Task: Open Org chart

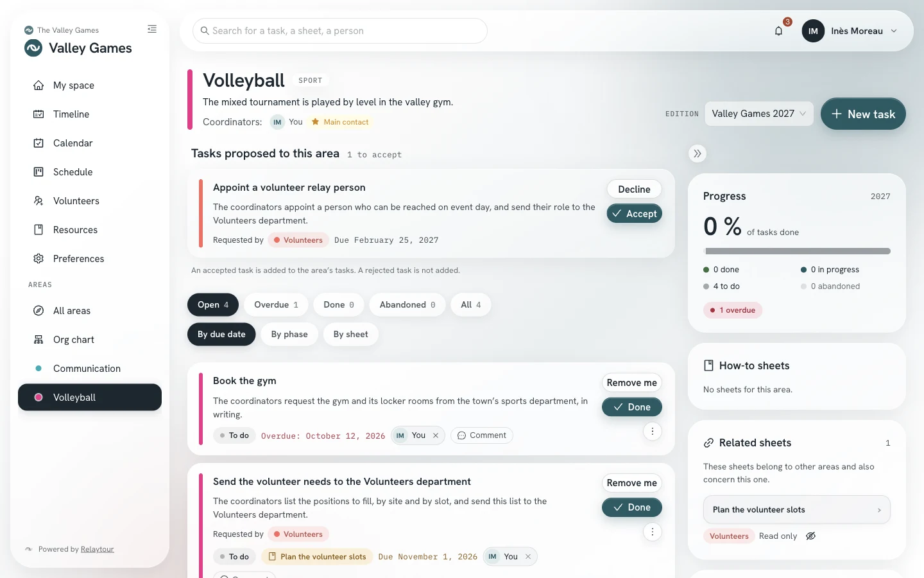Action: 90,340
